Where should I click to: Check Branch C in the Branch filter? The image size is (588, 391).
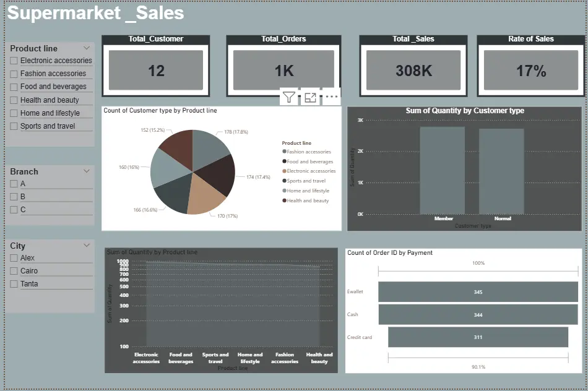(x=14, y=209)
